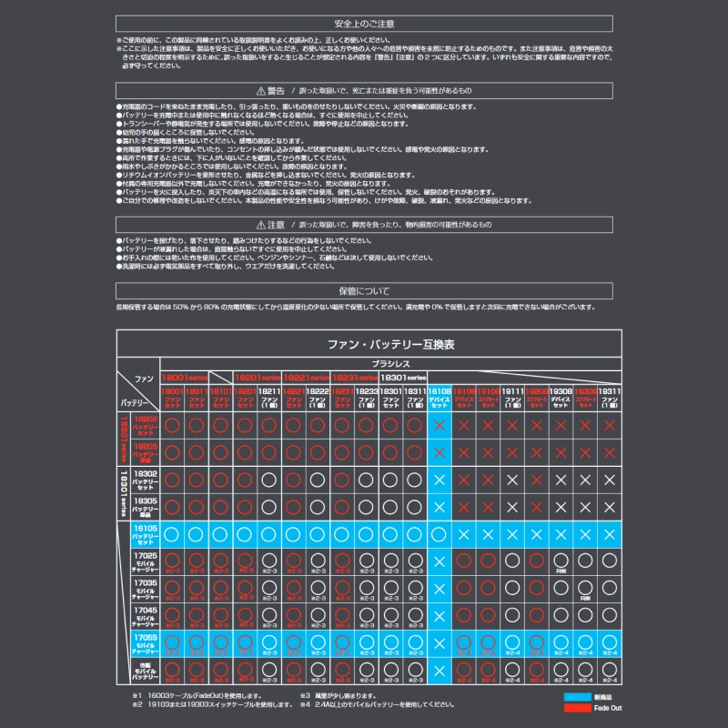
Task: Click the circle in row 17035, column 19309
Action: 585,588
